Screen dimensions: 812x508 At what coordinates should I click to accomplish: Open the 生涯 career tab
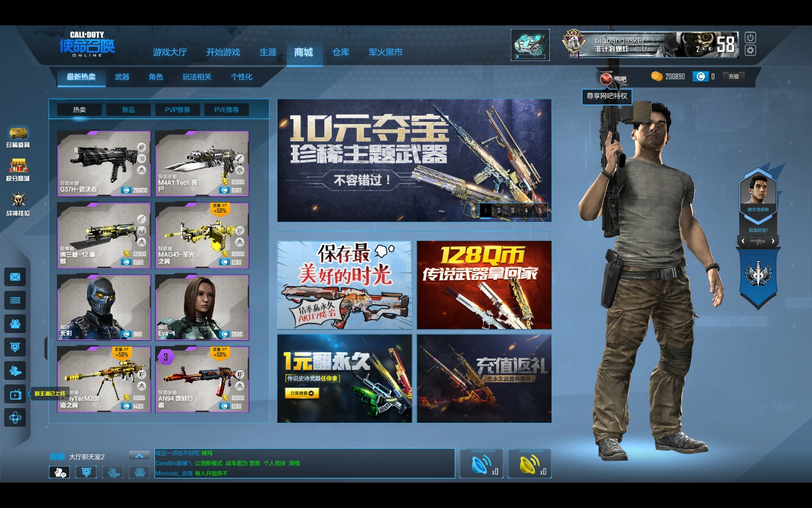(268, 52)
